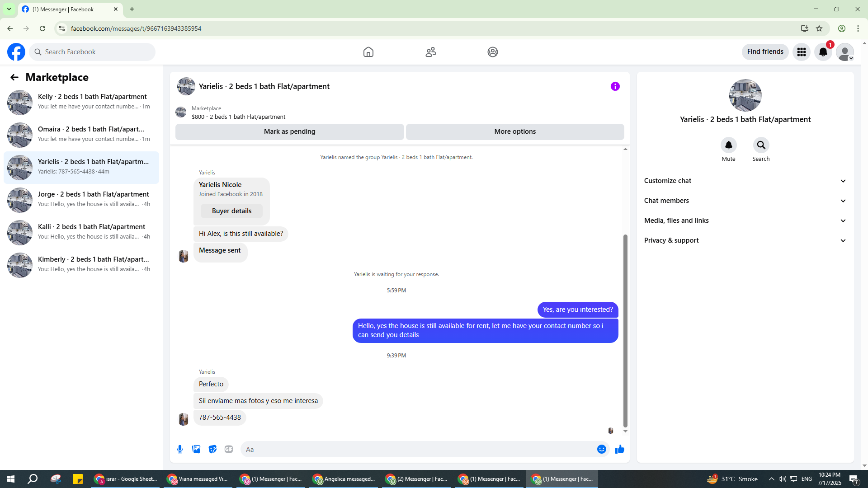Bookmark this page with the star icon
The width and height of the screenshot is (868, 488).
tap(819, 28)
